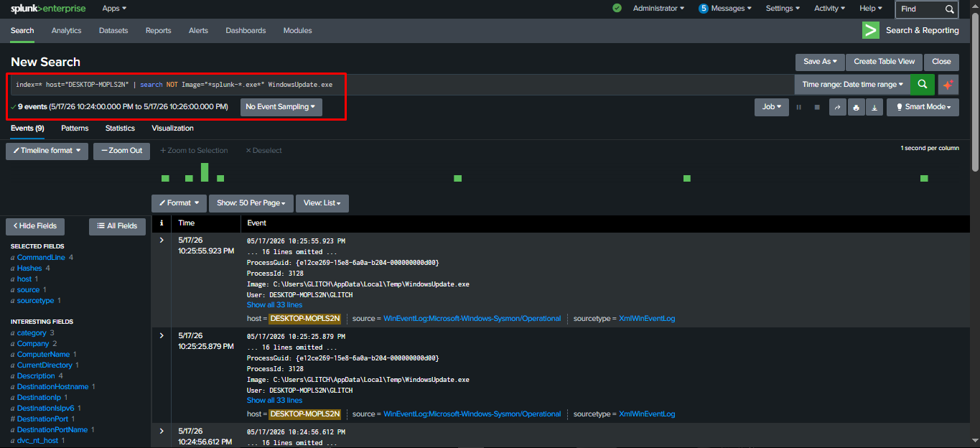The image size is (980, 448).
Task: Click the All Fields button
Action: tap(117, 226)
